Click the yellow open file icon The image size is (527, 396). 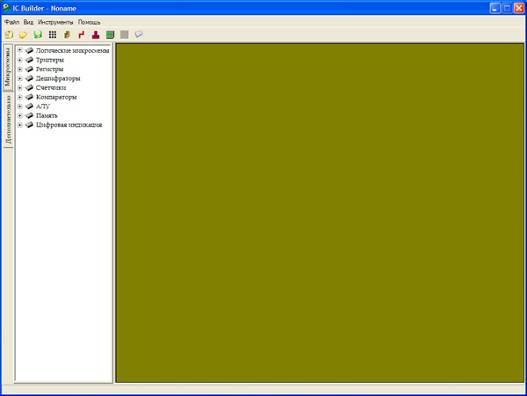click(x=23, y=35)
